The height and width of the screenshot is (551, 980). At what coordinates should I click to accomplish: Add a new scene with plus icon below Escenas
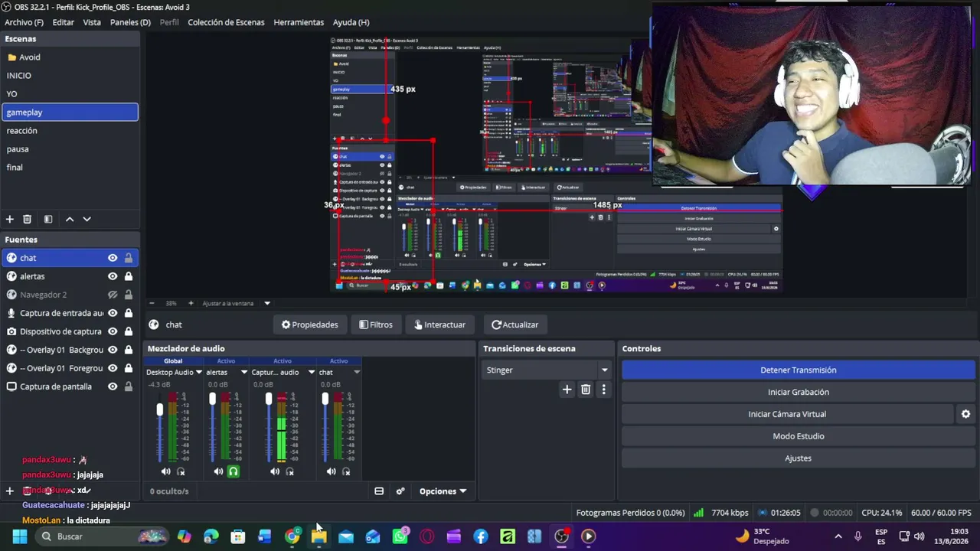[10, 219]
